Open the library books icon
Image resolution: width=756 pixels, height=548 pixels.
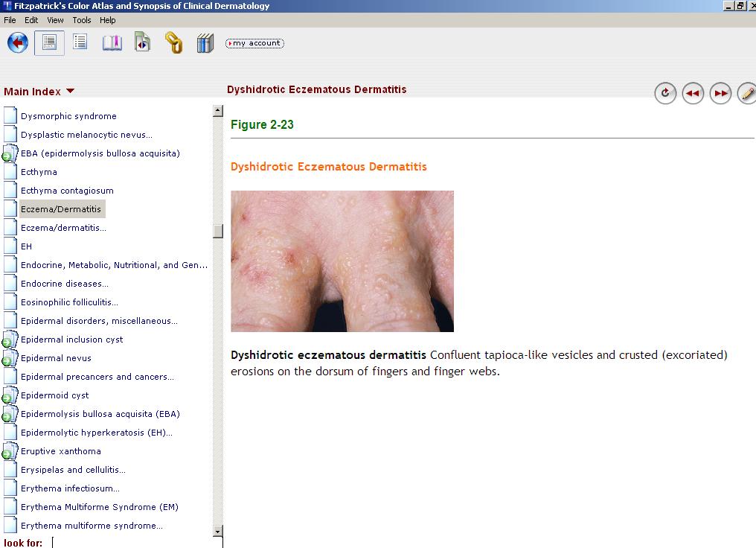point(205,43)
